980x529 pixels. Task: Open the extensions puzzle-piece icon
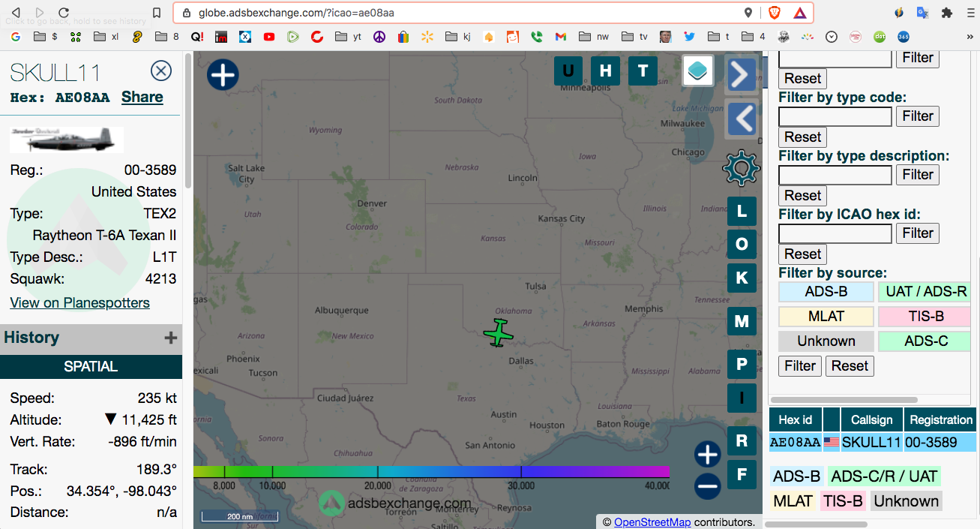pos(946,13)
